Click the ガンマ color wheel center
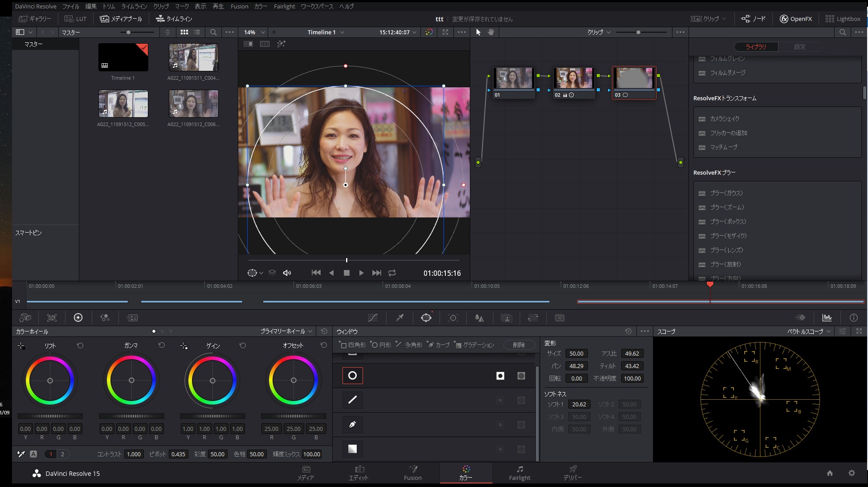The image size is (868, 487). click(131, 381)
